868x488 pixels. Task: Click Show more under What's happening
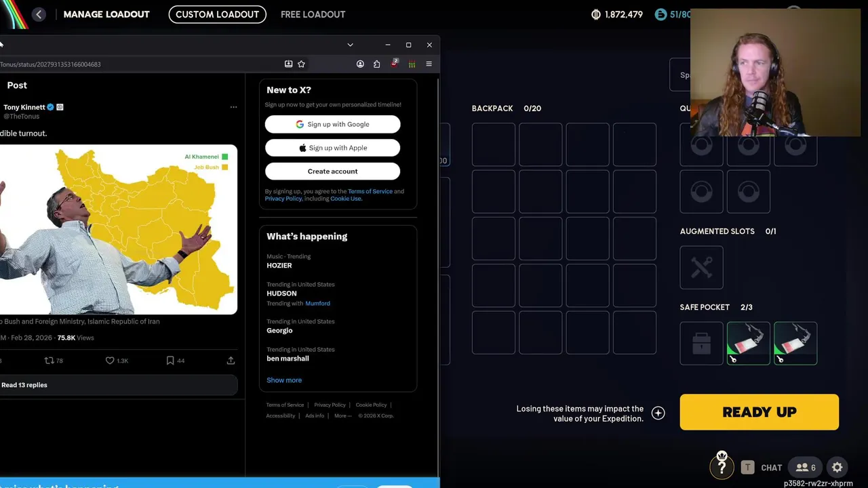pos(284,380)
